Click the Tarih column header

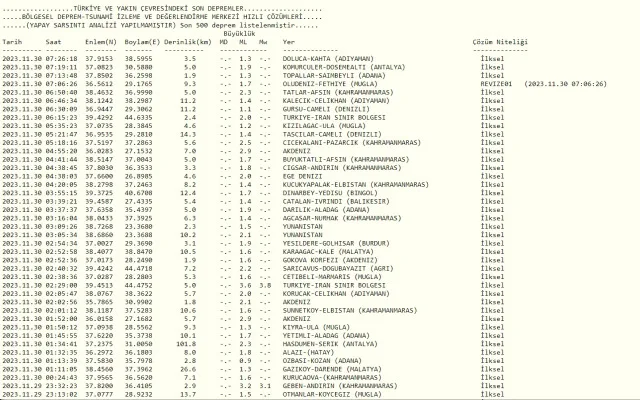[12, 42]
